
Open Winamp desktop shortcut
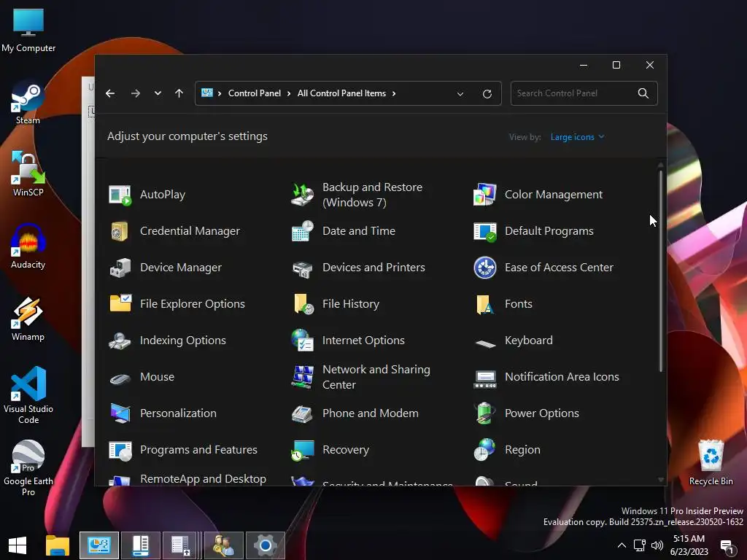click(28, 319)
